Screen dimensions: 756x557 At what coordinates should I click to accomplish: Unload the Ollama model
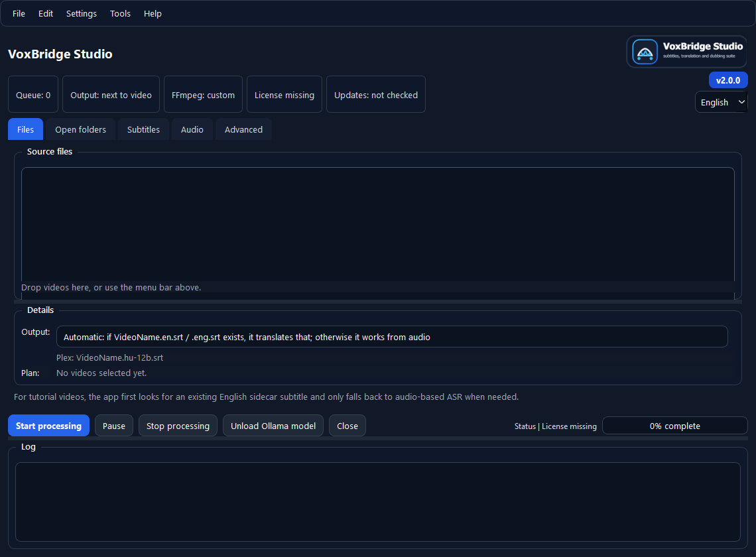273,425
